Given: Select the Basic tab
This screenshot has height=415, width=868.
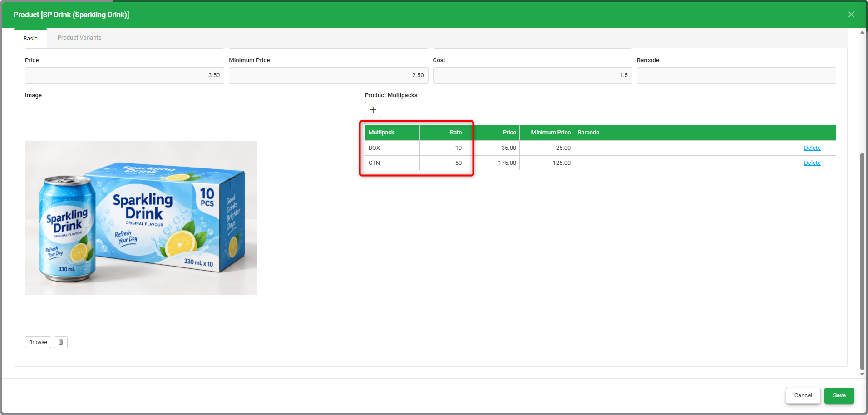Looking at the screenshot, I should pyautogui.click(x=30, y=38).
